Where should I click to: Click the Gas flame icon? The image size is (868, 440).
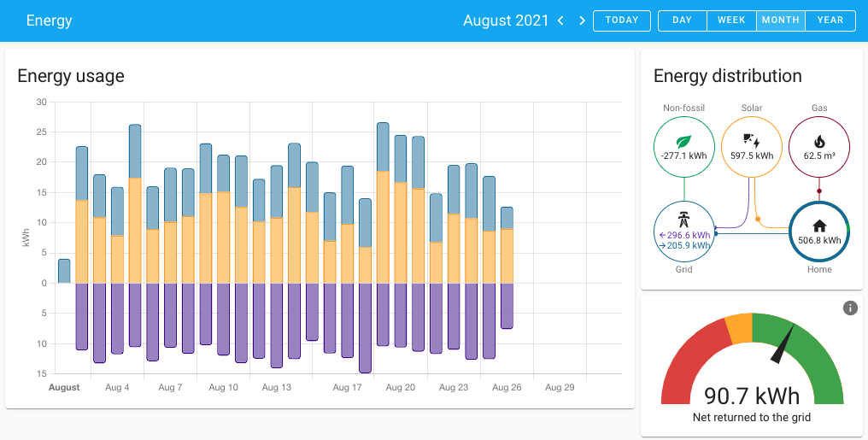818,141
